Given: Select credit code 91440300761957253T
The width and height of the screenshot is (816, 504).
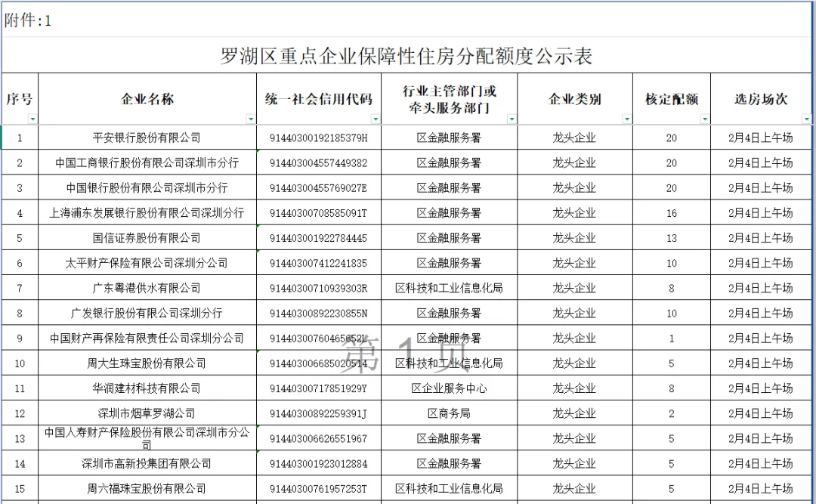Looking at the screenshot, I should (319, 488).
